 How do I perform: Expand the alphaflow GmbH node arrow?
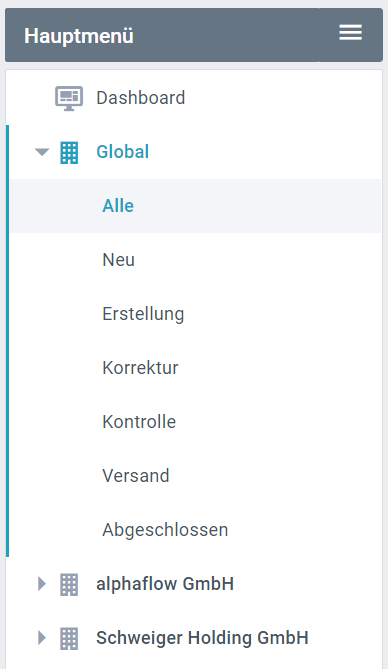click(42, 584)
